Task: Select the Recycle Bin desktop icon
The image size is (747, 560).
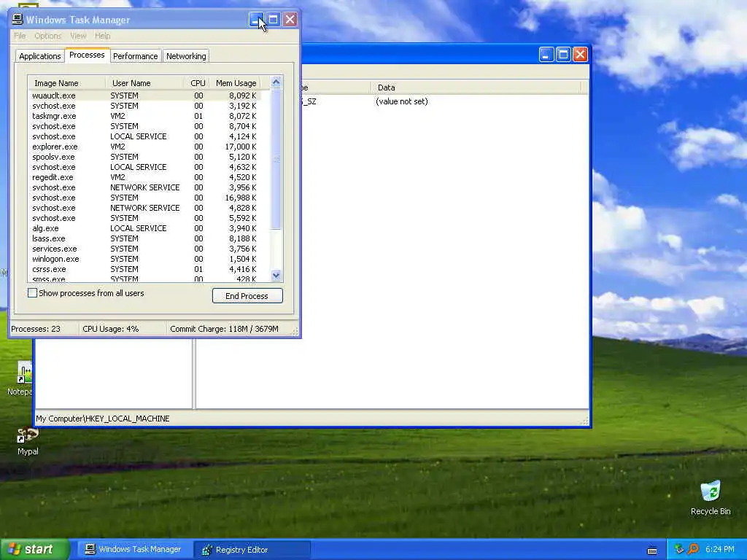Action: pyautogui.click(x=711, y=491)
